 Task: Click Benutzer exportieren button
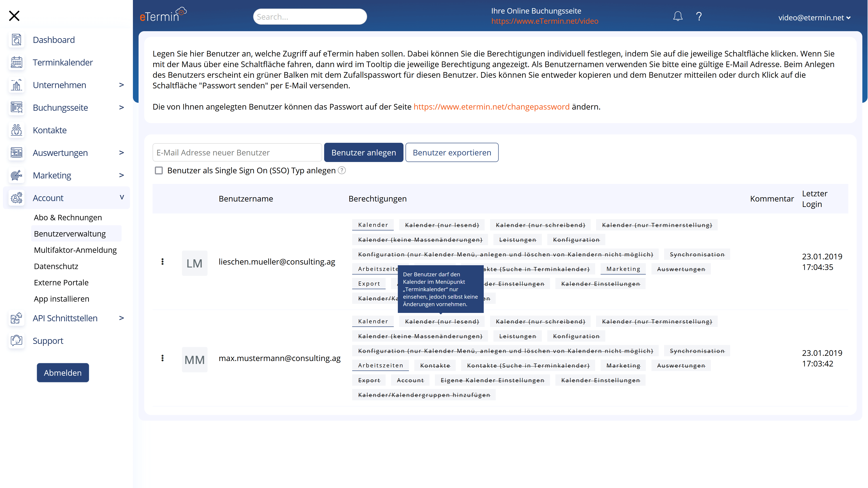[x=452, y=152]
